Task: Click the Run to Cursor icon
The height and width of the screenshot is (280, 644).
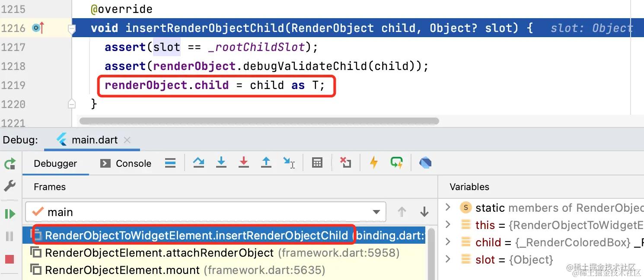Action: point(289,162)
